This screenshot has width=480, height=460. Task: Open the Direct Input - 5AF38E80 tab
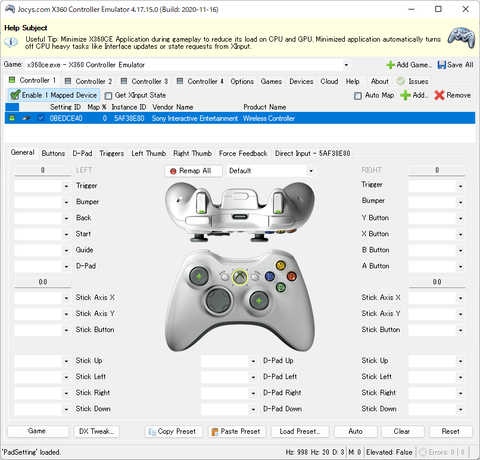tap(312, 153)
